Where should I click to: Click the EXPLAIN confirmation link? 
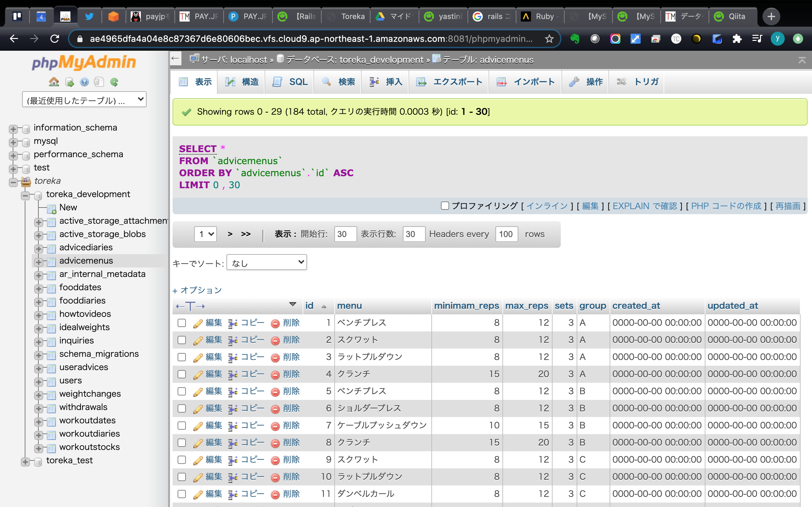pos(645,206)
